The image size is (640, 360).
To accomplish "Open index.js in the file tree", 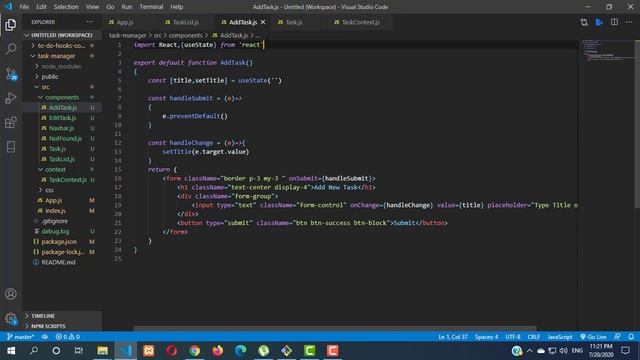I will 56,211.
